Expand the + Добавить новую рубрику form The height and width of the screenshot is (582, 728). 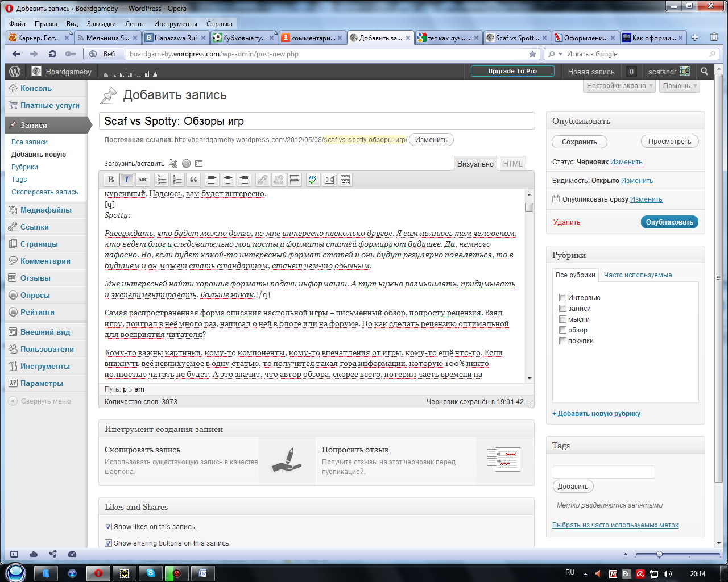[596, 414]
